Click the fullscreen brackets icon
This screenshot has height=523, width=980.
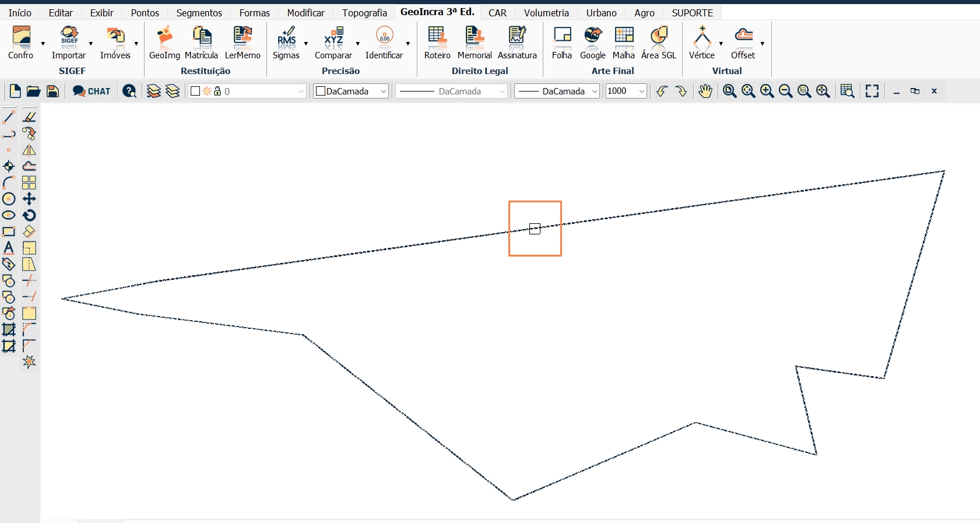point(872,91)
